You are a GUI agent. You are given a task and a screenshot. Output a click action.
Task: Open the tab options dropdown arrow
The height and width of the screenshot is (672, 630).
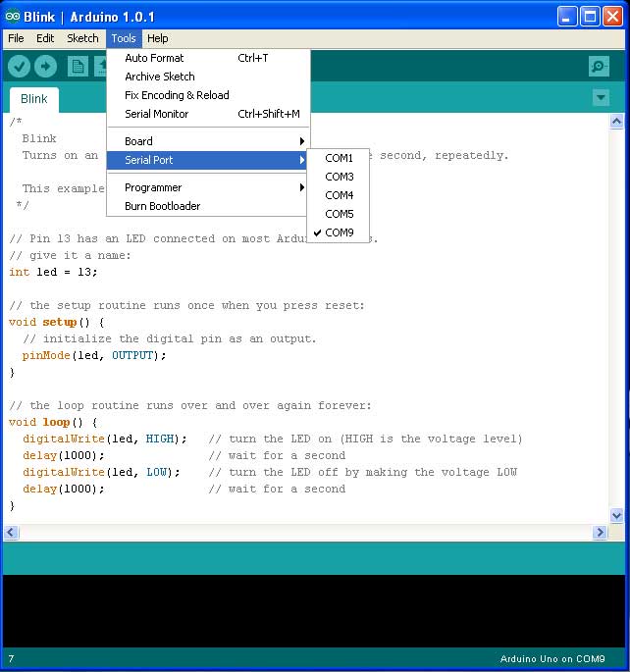[601, 98]
